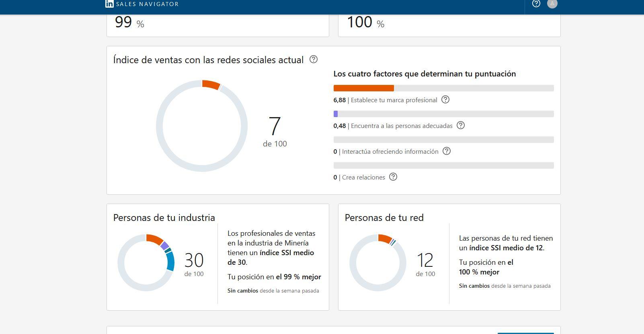Click text Tu posición en el 99 % mejor
Viewport: 644px width, 334px height.
pos(274,277)
